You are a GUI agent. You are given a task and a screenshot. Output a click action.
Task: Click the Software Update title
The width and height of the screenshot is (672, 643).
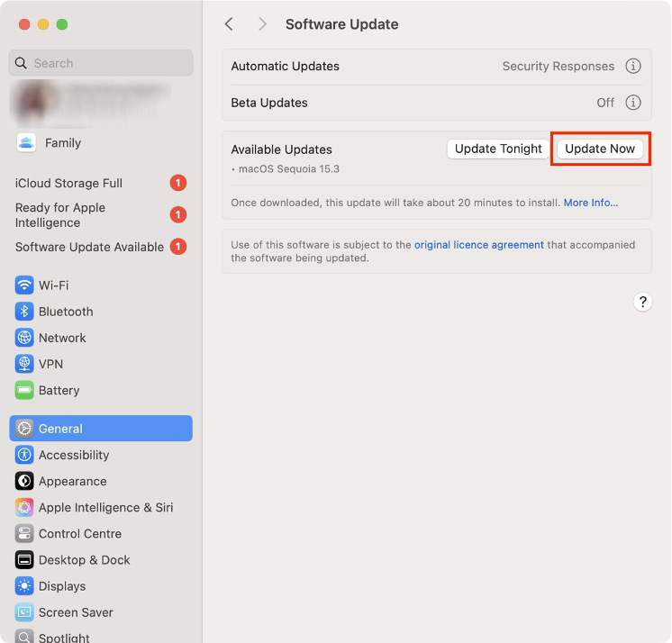click(x=341, y=24)
